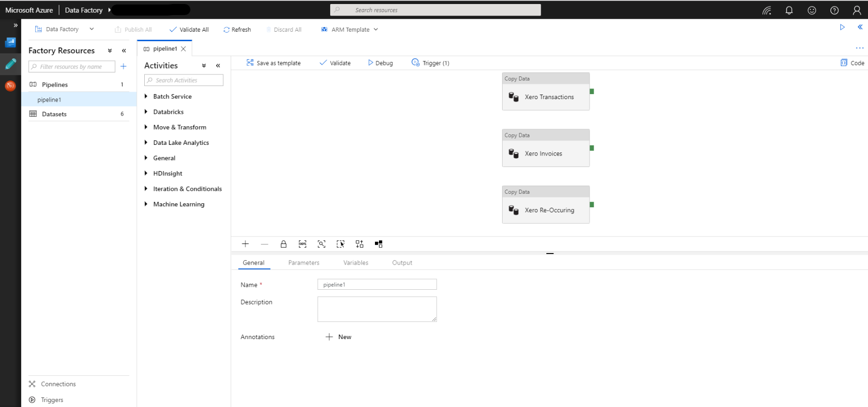
Task: Click the Xero Transactions activity icon
Action: click(x=514, y=97)
